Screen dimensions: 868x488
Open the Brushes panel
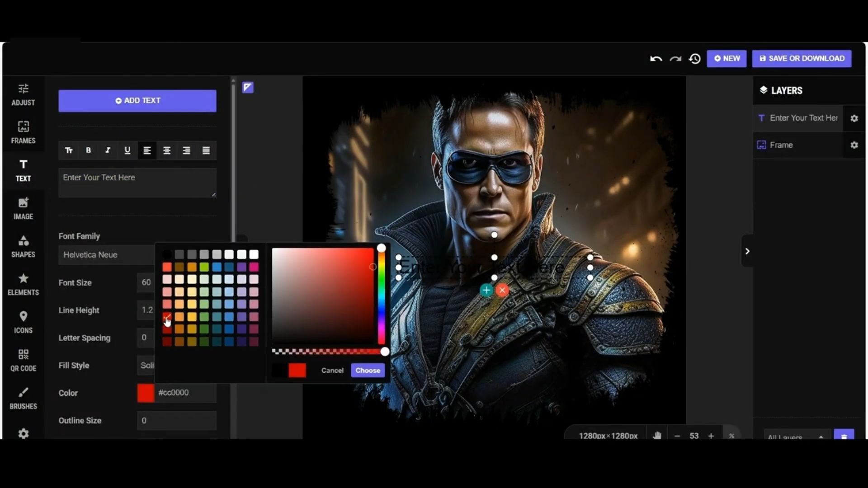23,398
